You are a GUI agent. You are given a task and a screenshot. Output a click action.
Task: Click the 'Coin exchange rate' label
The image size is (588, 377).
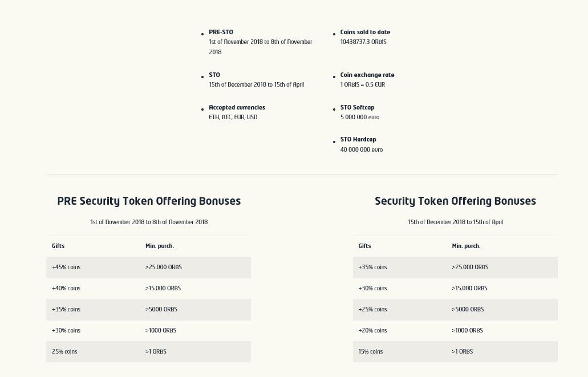tap(367, 75)
